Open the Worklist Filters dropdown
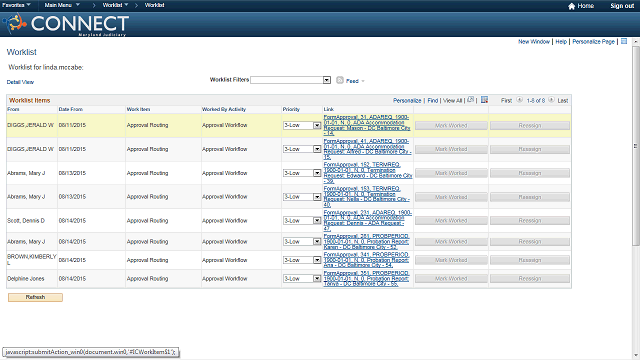This screenshot has width=640, height=360. tap(290, 80)
